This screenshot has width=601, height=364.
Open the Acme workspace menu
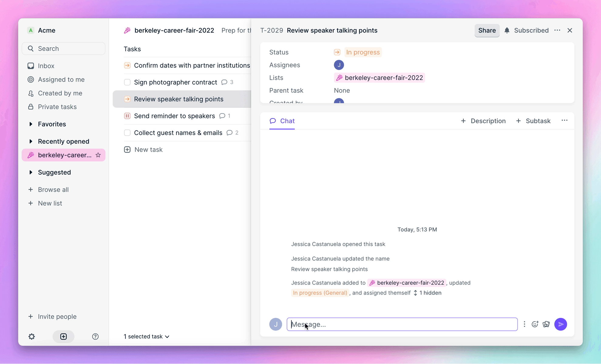click(x=42, y=30)
